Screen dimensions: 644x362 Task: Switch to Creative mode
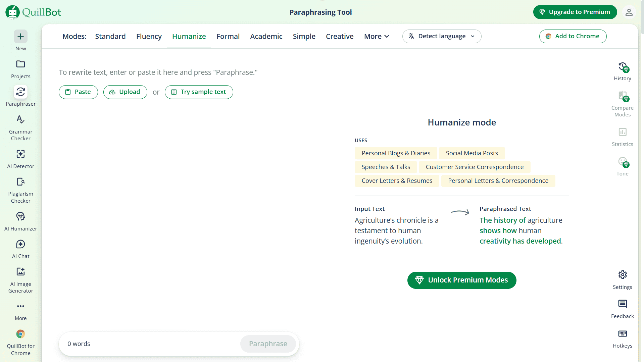[x=340, y=36]
